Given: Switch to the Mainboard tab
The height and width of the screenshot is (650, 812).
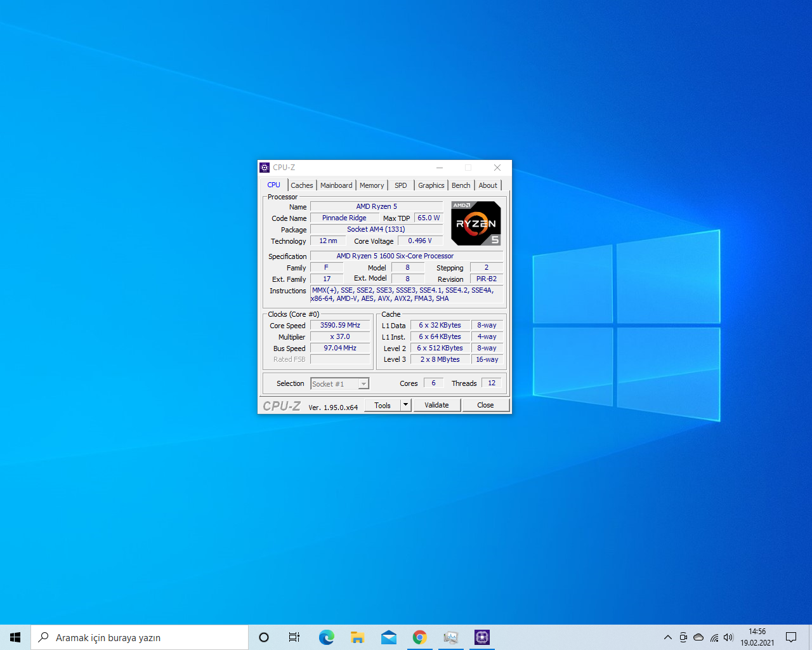Looking at the screenshot, I should [336, 185].
